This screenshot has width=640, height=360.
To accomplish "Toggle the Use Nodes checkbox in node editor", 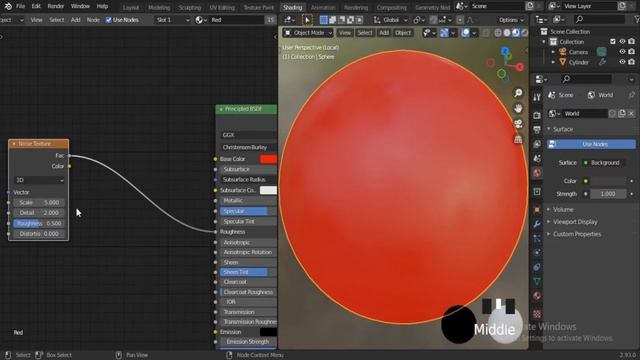I will coord(109,20).
